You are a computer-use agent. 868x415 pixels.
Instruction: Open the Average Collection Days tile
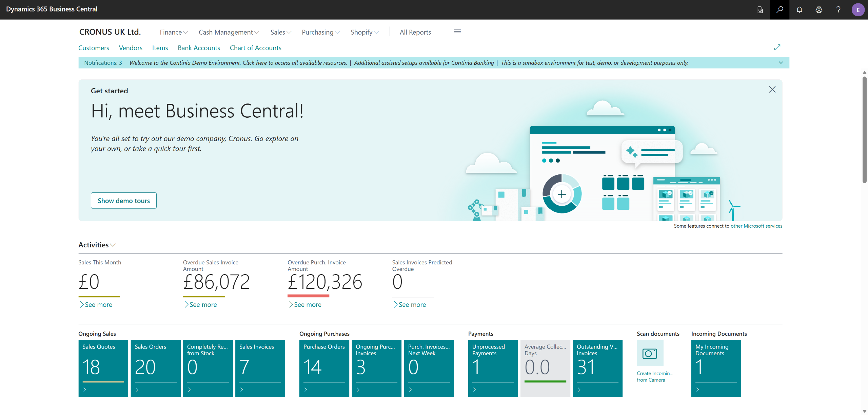pyautogui.click(x=545, y=368)
